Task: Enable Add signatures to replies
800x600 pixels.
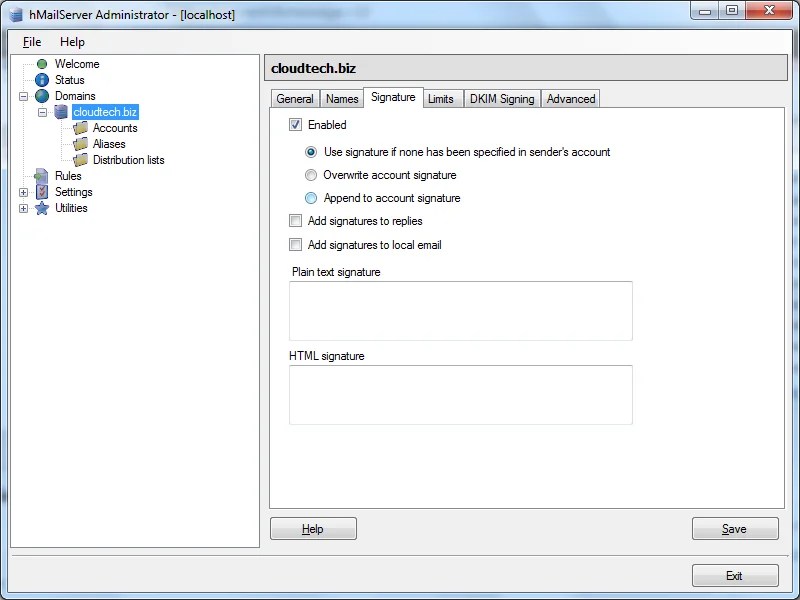Action: pos(295,220)
